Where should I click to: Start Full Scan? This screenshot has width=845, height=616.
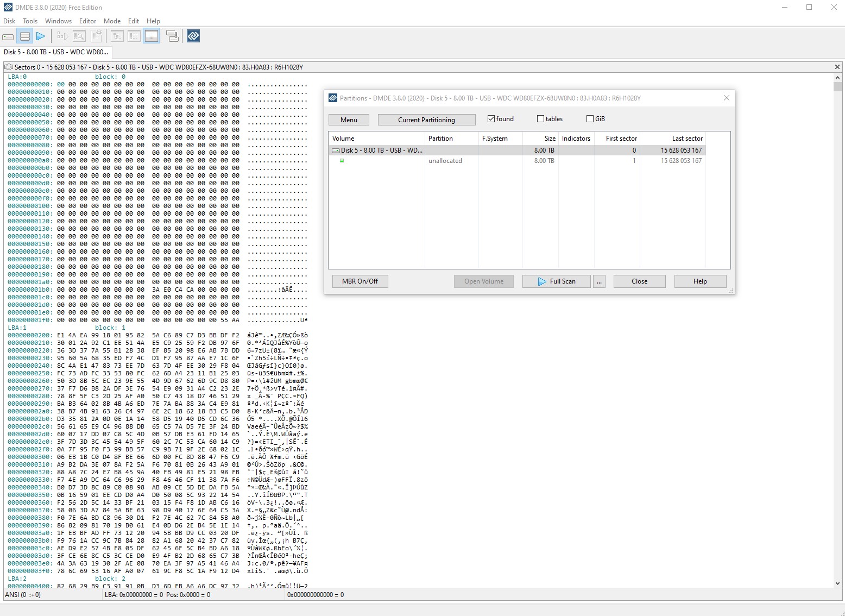point(557,281)
